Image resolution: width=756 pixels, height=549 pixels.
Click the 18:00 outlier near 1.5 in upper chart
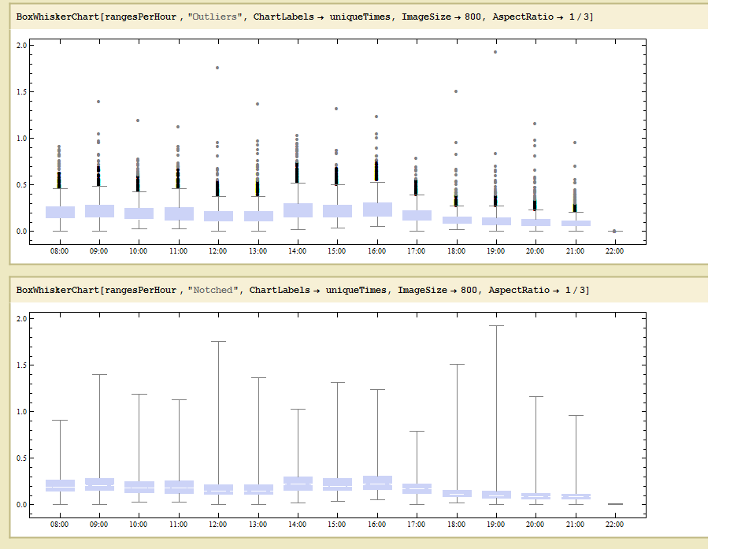coord(456,91)
